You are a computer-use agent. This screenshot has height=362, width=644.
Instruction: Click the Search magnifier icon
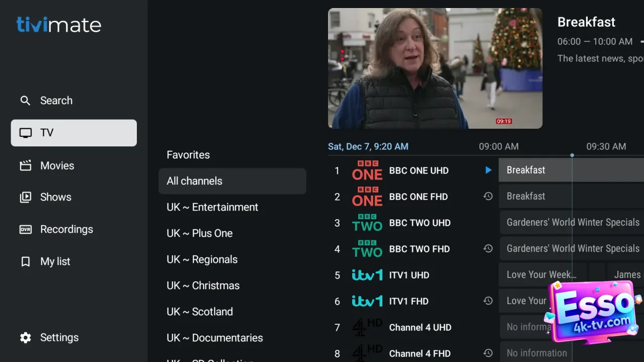click(x=25, y=101)
